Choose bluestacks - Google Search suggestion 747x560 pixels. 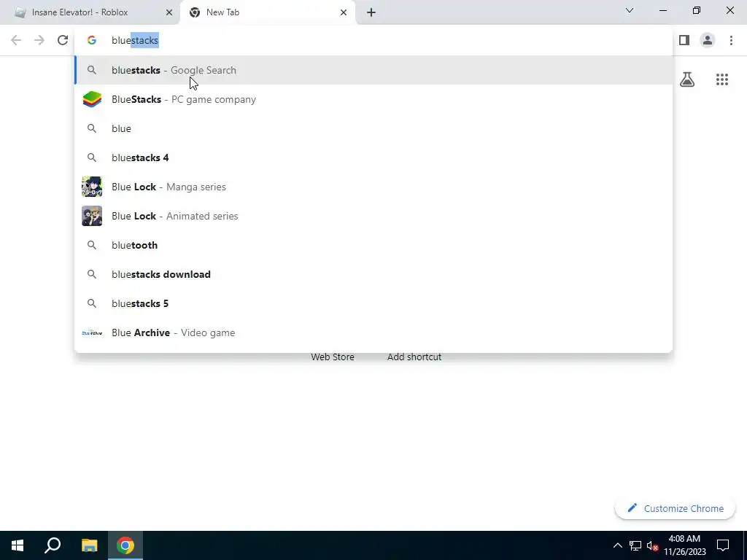(373, 70)
